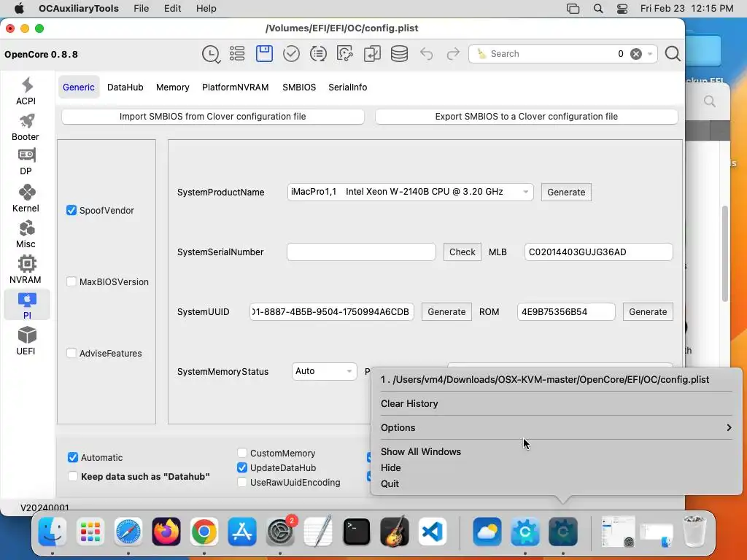
Task: Expand the search field options arrow
Action: tap(650, 54)
